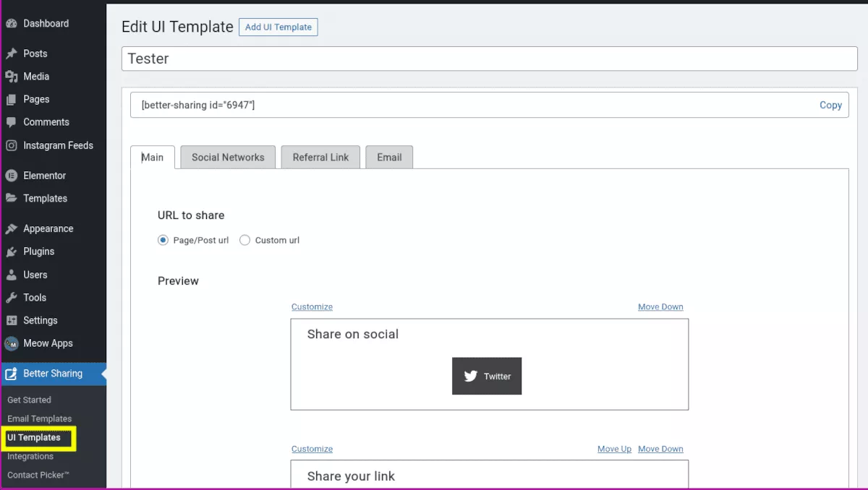Click the Dashboard gauge icon
The width and height of the screenshot is (868, 490).
[x=11, y=23]
